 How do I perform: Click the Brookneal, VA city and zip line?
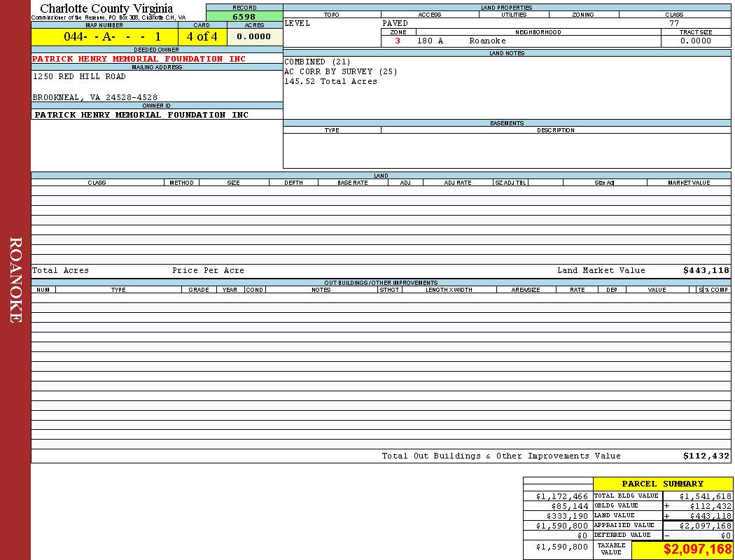[95, 97]
